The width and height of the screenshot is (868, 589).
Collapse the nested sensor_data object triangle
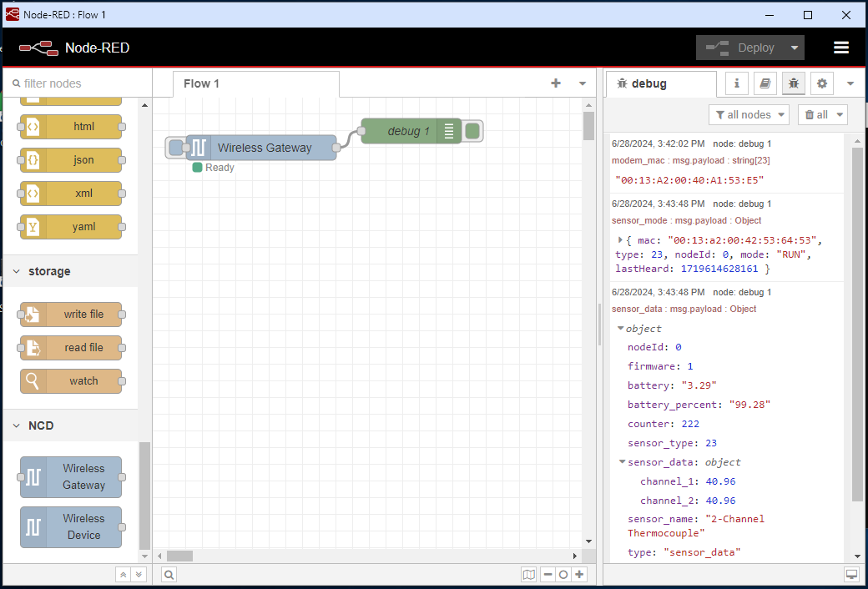coord(623,461)
